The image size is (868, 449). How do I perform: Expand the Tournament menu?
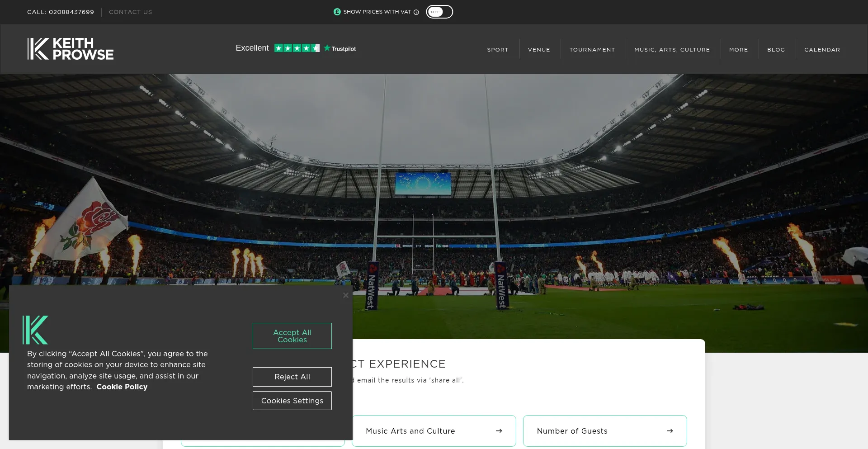click(x=592, y=50)
